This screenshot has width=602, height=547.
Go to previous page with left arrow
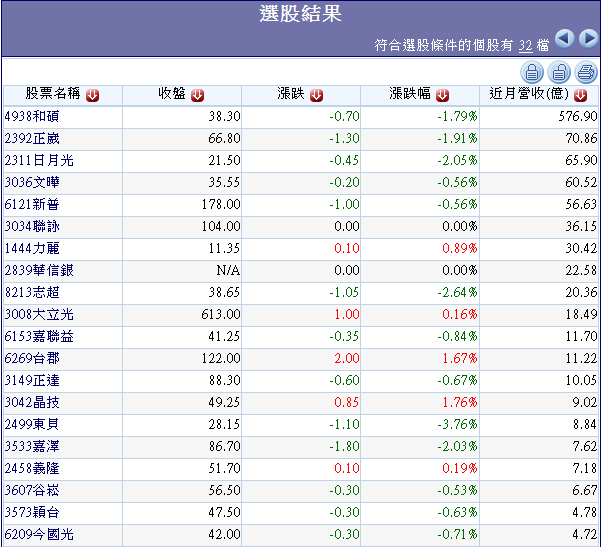[x=565, y=38]
